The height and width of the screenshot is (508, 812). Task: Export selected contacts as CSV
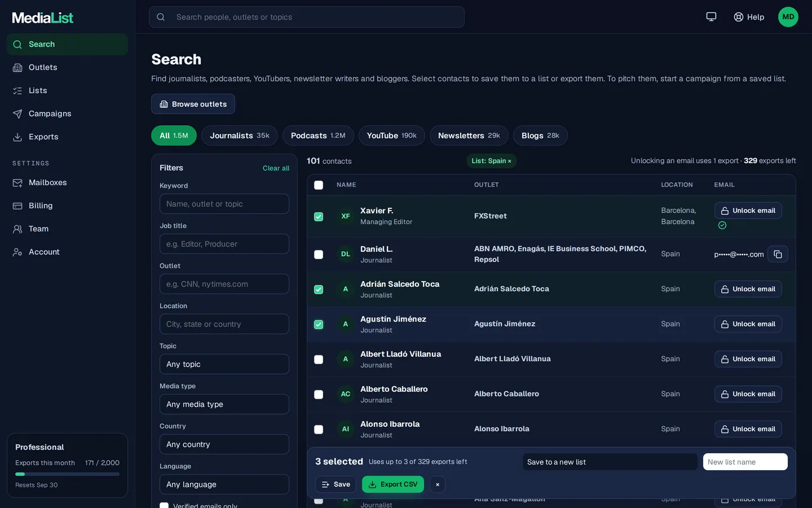coord(393,484)
